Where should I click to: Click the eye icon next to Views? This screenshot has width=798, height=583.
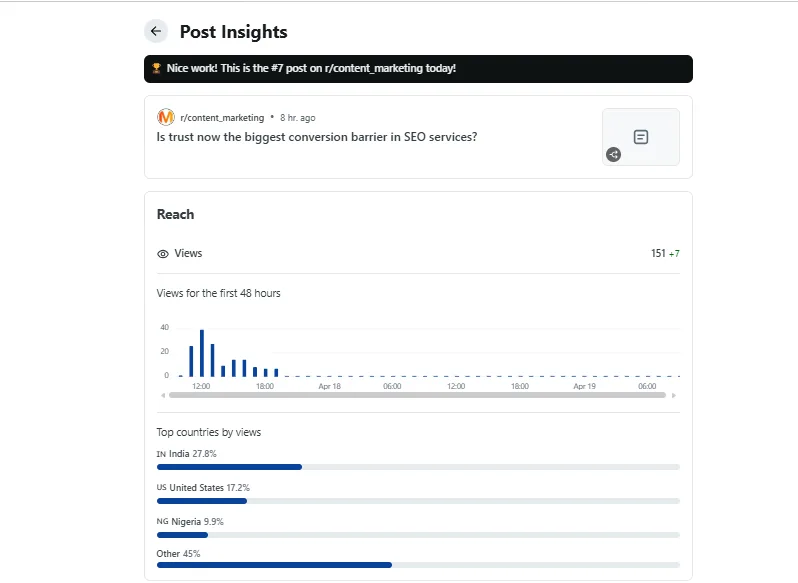(x=163, y=254)
